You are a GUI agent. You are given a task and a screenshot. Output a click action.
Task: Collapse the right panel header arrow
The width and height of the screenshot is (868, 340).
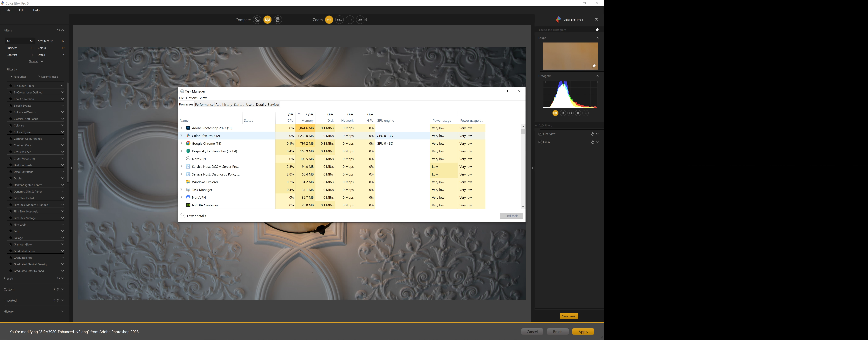(x=596, y=20)
